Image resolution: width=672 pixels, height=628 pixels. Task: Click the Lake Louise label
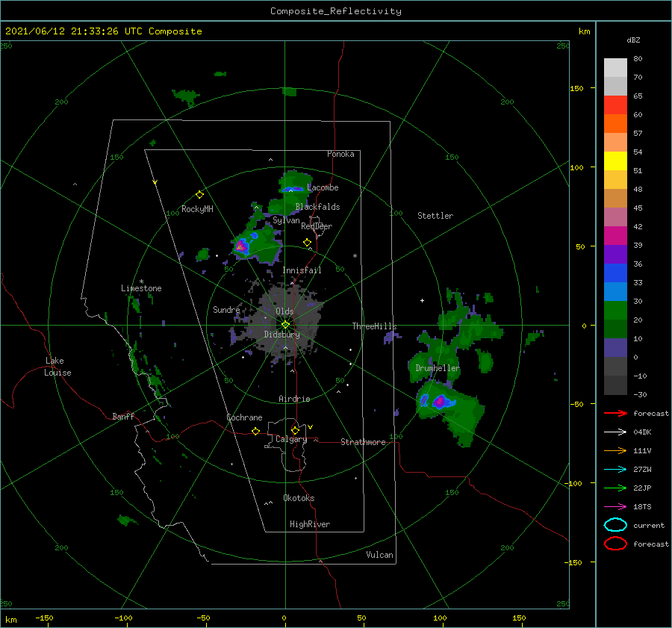coord(57,367)
